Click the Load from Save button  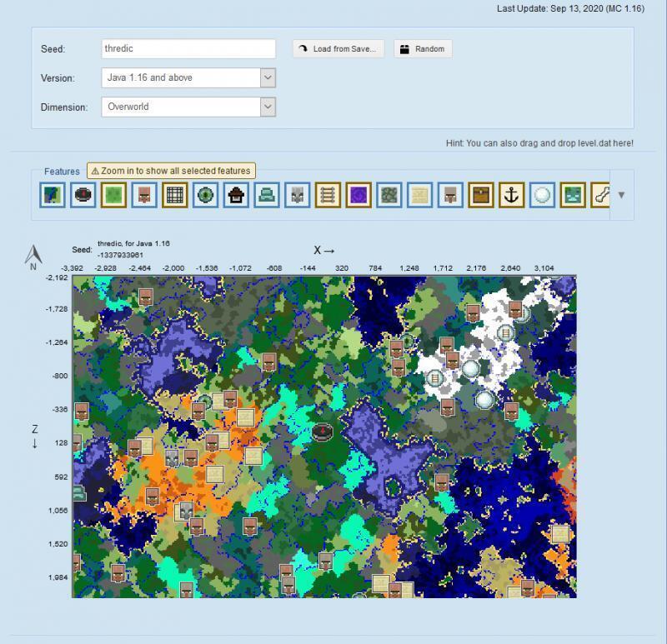[339, 49]
